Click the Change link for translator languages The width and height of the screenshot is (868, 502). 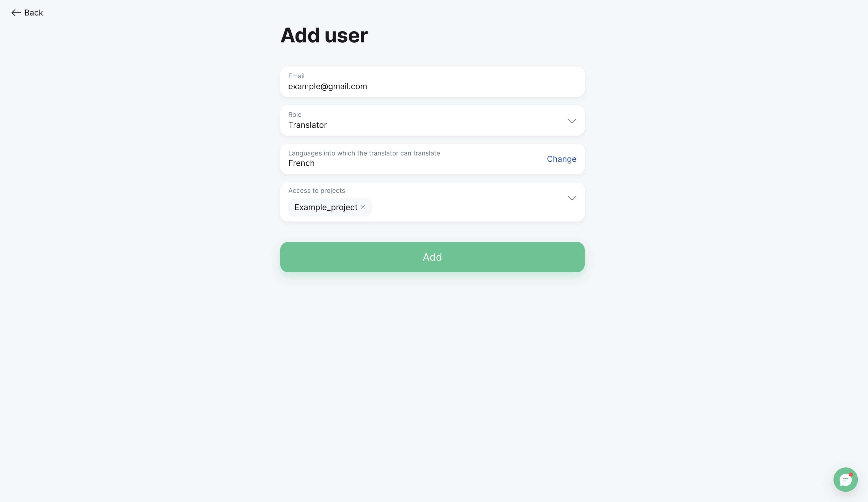coord(561,159)
